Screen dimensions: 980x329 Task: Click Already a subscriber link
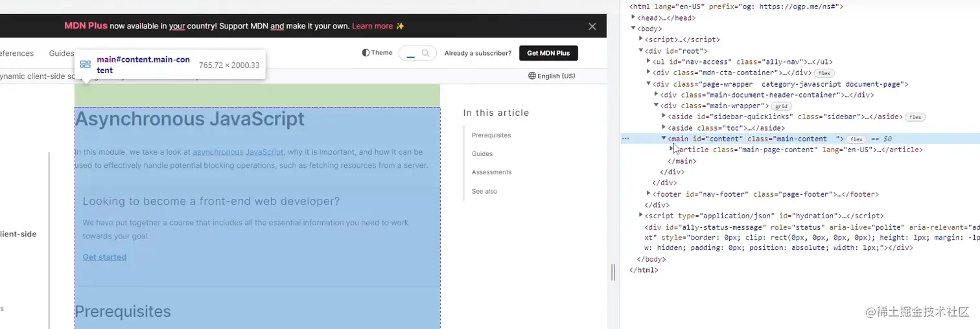[x=478, y=53]
